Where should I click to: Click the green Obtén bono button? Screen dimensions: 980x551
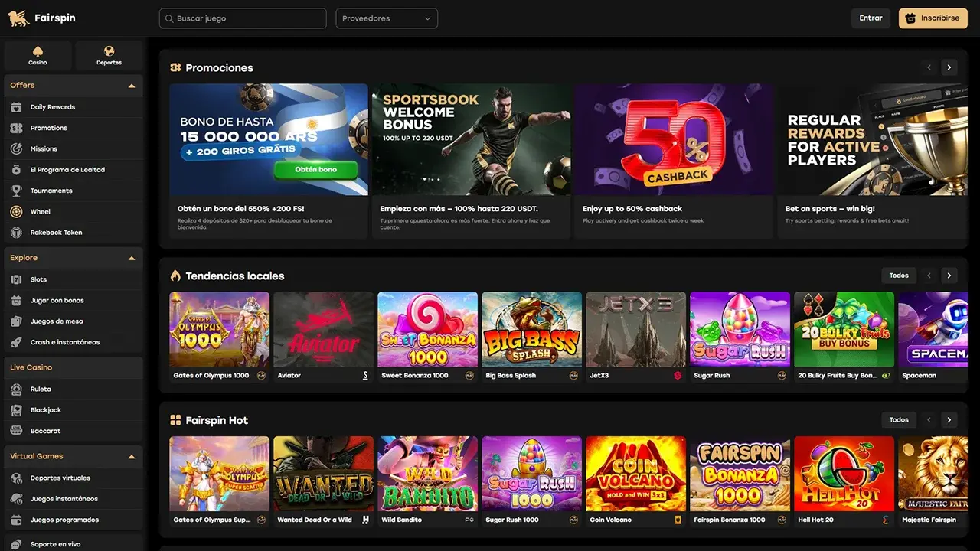pos(316,169)
